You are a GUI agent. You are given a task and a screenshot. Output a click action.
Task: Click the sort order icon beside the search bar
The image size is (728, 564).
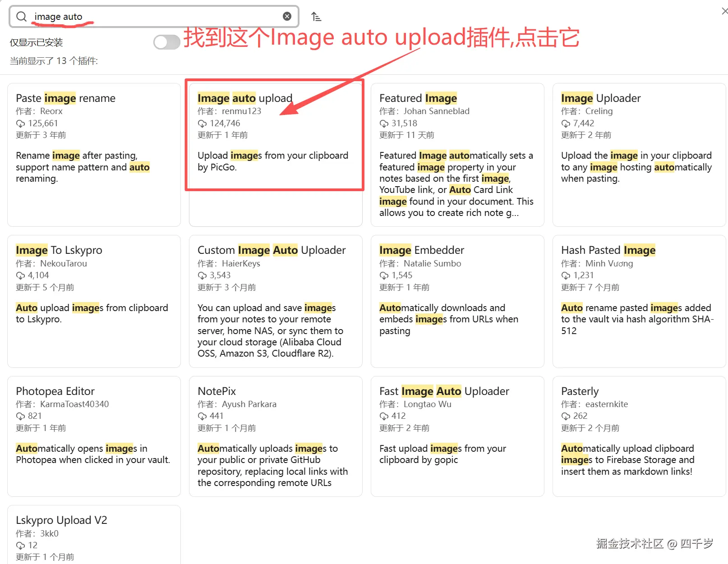[316, 16]
